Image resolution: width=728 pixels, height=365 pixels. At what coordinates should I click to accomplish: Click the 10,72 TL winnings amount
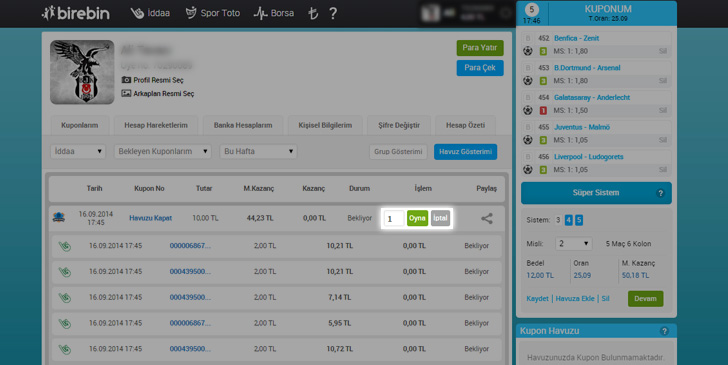(x=339, y=349)
